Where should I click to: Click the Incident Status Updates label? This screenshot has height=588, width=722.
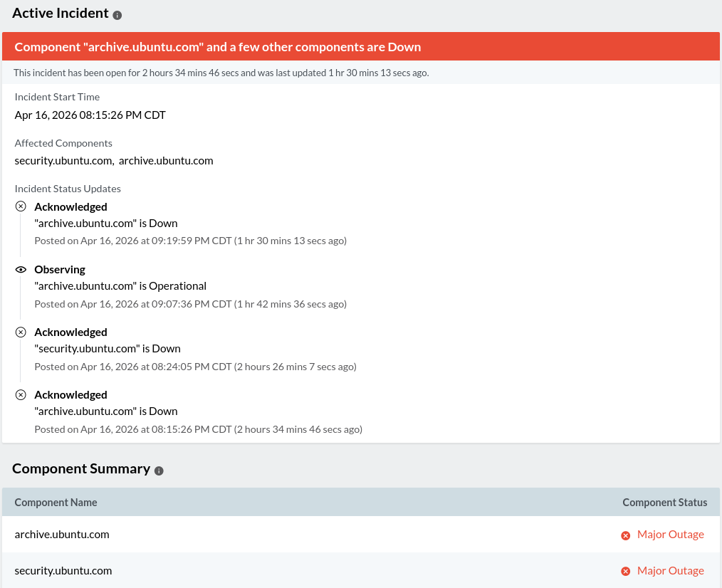pos(68,189)
